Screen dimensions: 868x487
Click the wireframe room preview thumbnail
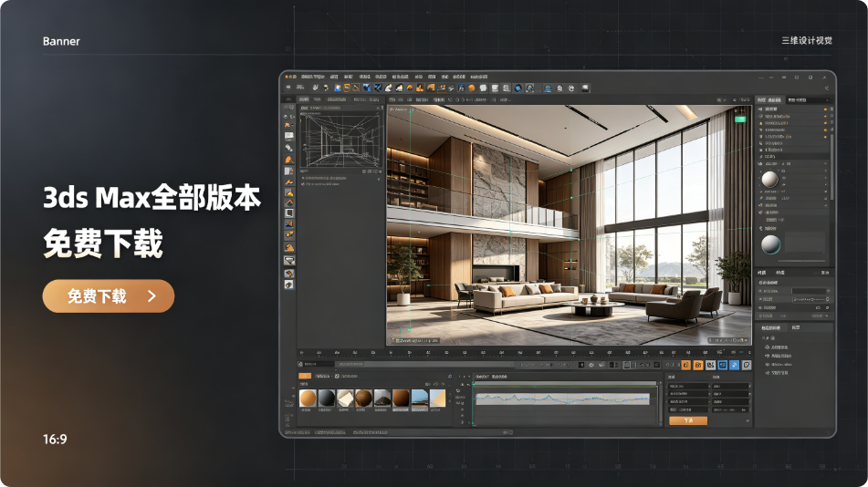[x=341, y=139]
